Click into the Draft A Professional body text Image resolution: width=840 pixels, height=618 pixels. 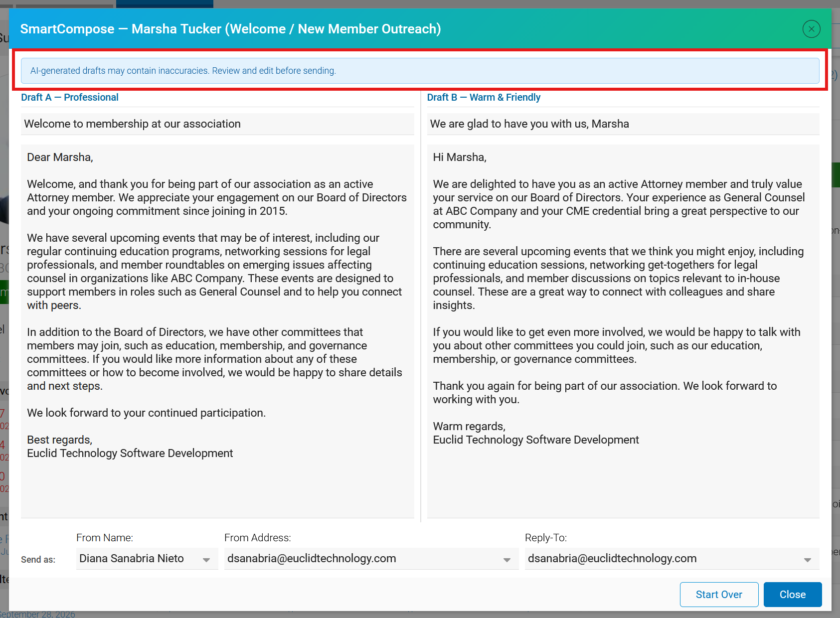tap(217, 331)
